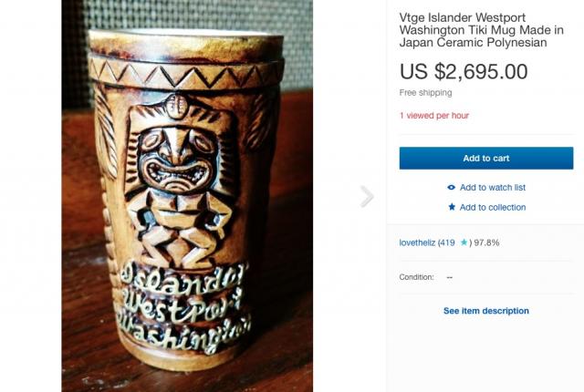
Task: Click the Condition label
Action: pyautogui.click(x=416, y=277)
